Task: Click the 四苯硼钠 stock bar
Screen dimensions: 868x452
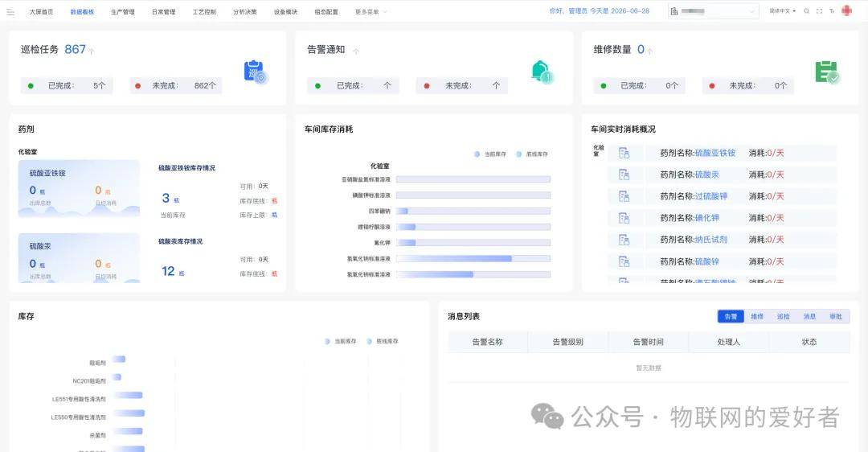Action: click(x=473, y=211)
